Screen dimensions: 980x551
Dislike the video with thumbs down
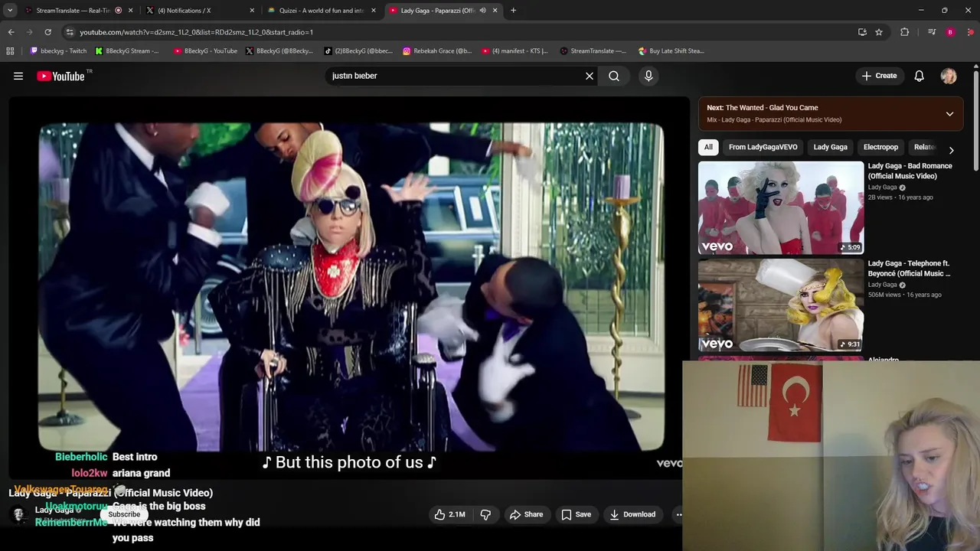(485, 514)
